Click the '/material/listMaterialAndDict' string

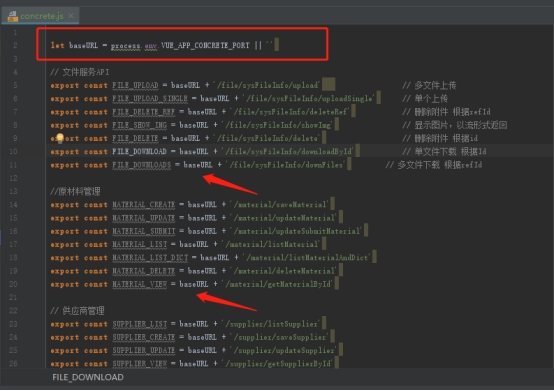pyautogui.click(x=307, y=258)
